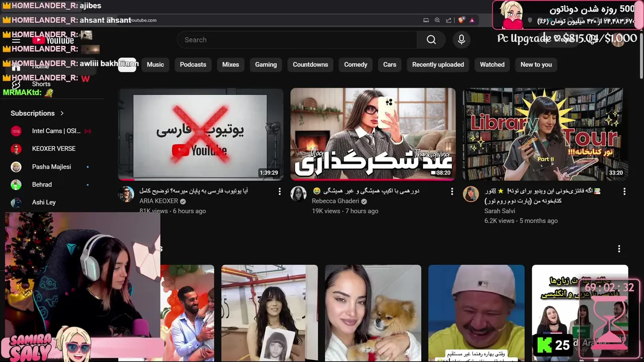
Task: Select the Recently uploaded filter chip
Action: (438, 64)
